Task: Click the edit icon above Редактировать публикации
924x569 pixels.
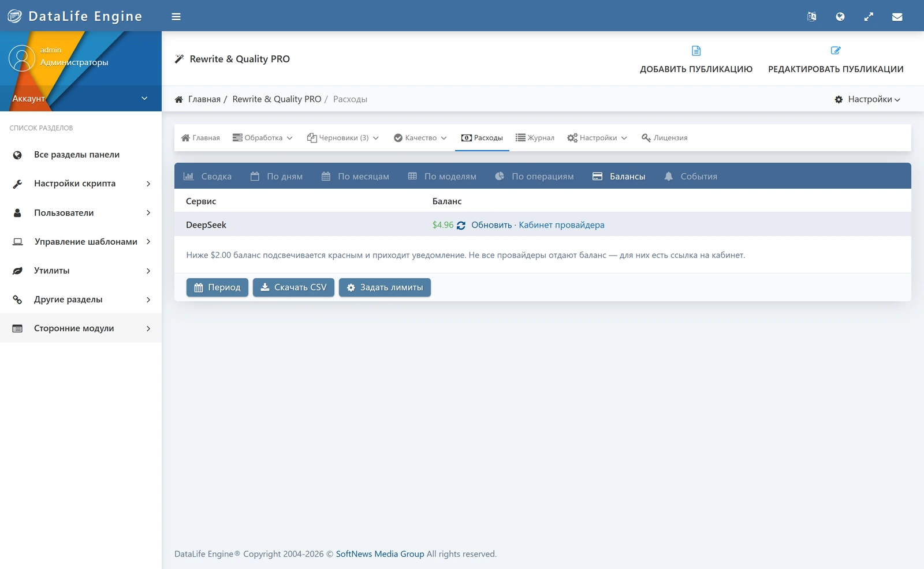Action: (836, 51)
